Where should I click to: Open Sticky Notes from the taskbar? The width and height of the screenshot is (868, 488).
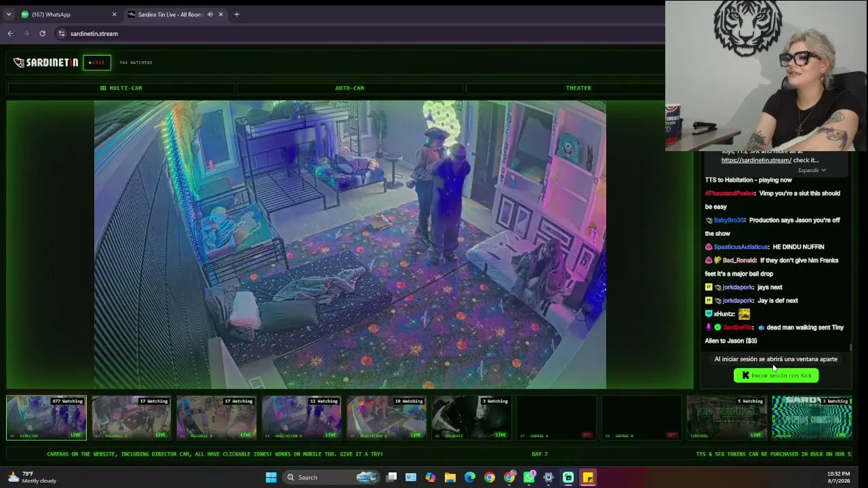point(588,477)
